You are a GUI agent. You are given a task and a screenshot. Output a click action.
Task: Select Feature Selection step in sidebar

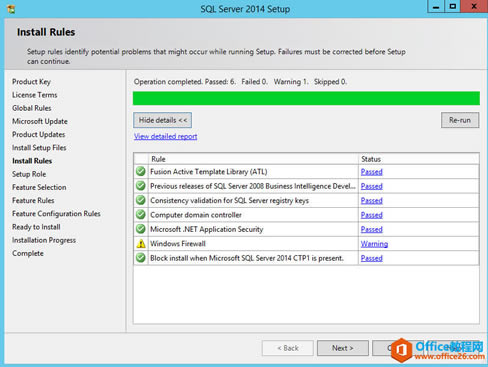point(39,187)
